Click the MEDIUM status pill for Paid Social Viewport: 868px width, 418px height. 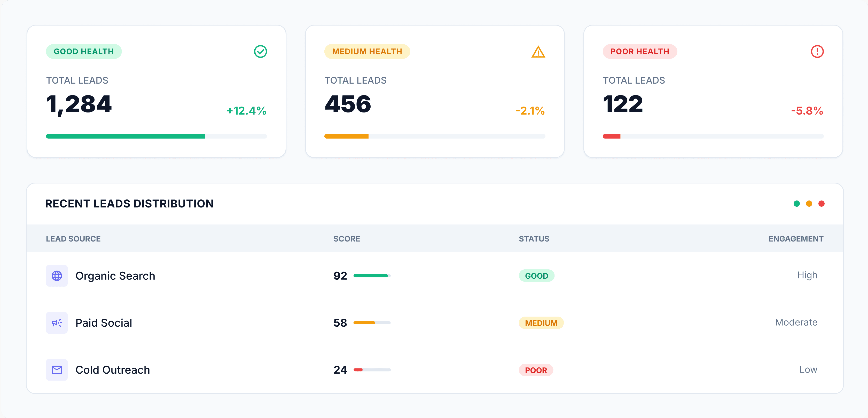[541, 323]
